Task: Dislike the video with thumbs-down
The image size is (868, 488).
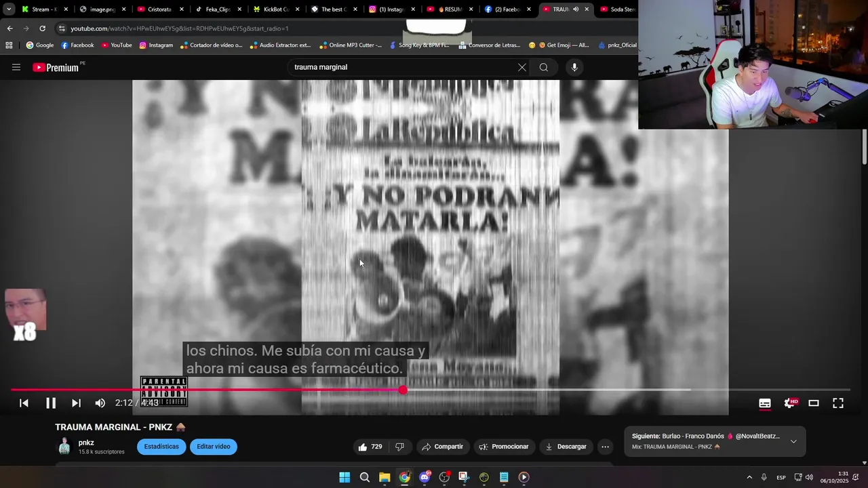Action: click(x=399, y=447)
